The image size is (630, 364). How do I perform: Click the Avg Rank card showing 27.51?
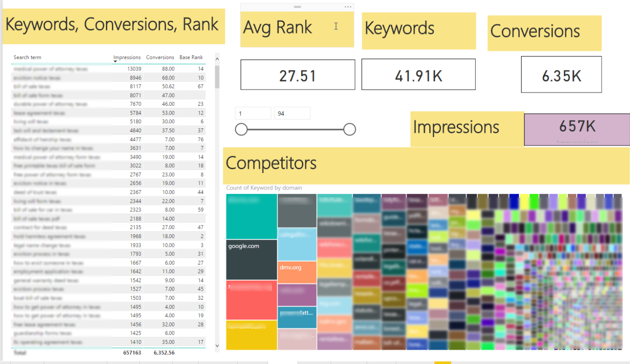(x=297, y=75)
